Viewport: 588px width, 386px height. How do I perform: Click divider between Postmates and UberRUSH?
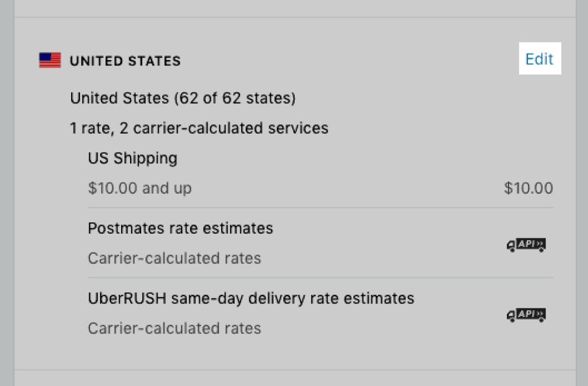320,278
